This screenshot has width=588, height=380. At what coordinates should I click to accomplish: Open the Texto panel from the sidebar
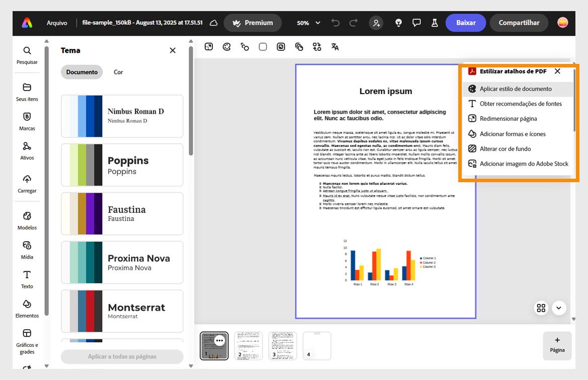tap(27, 279)
